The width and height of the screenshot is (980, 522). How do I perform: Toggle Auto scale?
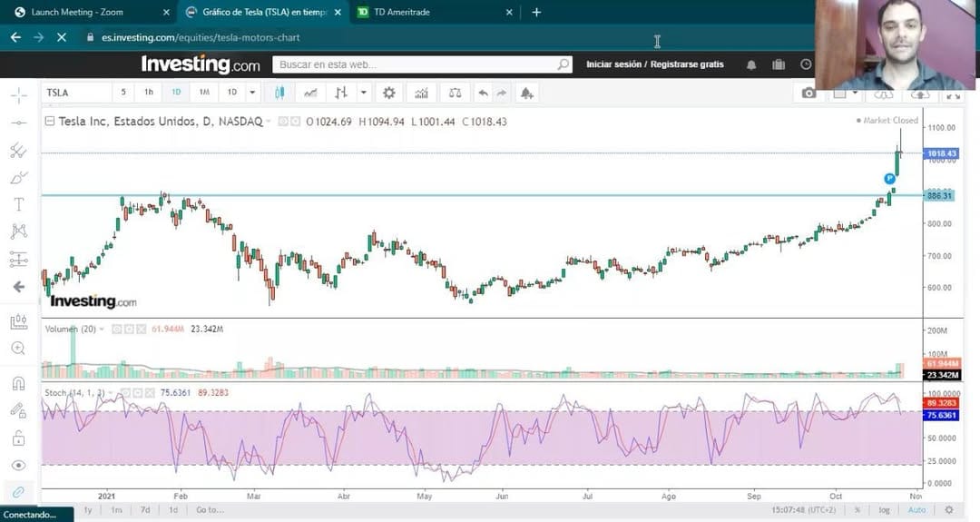click(916, 510)
